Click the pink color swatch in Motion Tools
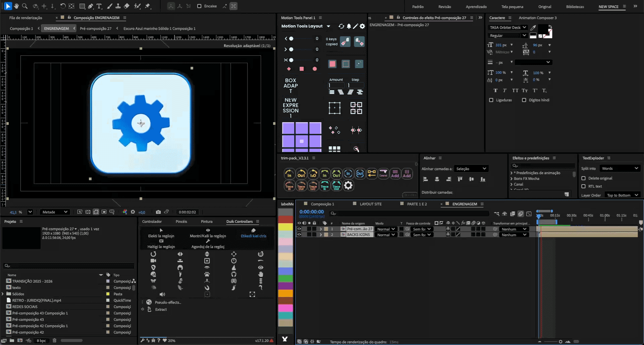644x345 pixels. (332, 64)
